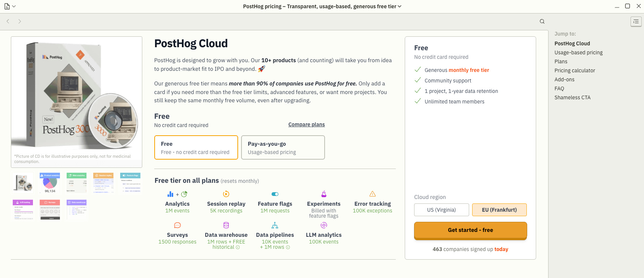
Task: Open search with the magnifier icon
Action: pyautogui.click(x=542, y=21)
